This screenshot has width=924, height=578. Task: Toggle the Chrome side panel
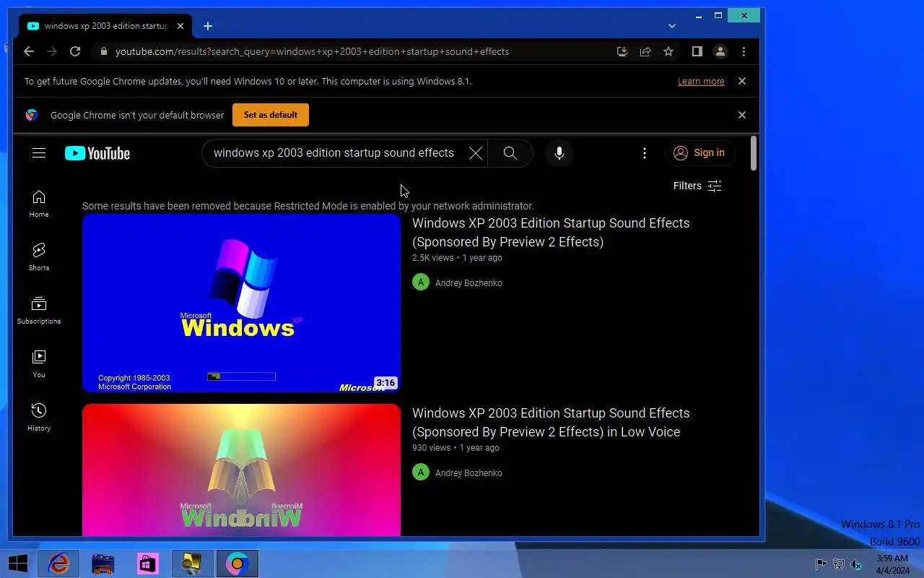point(697,51)
